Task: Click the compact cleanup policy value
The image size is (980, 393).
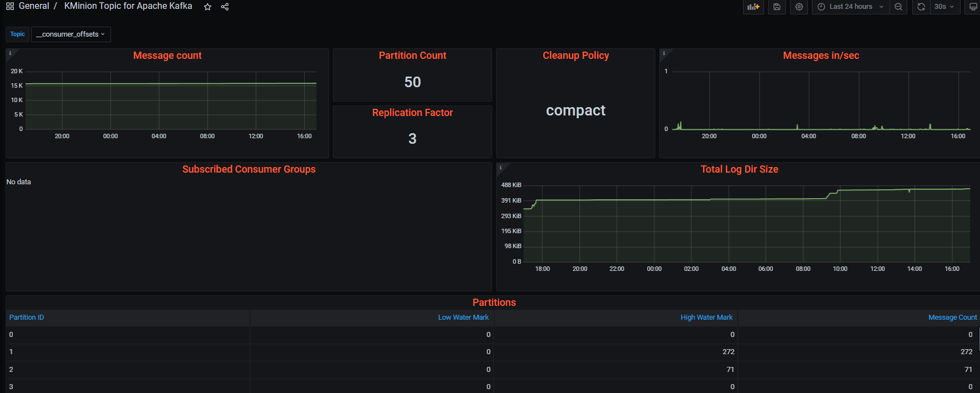Action: (x=575, y=110)
